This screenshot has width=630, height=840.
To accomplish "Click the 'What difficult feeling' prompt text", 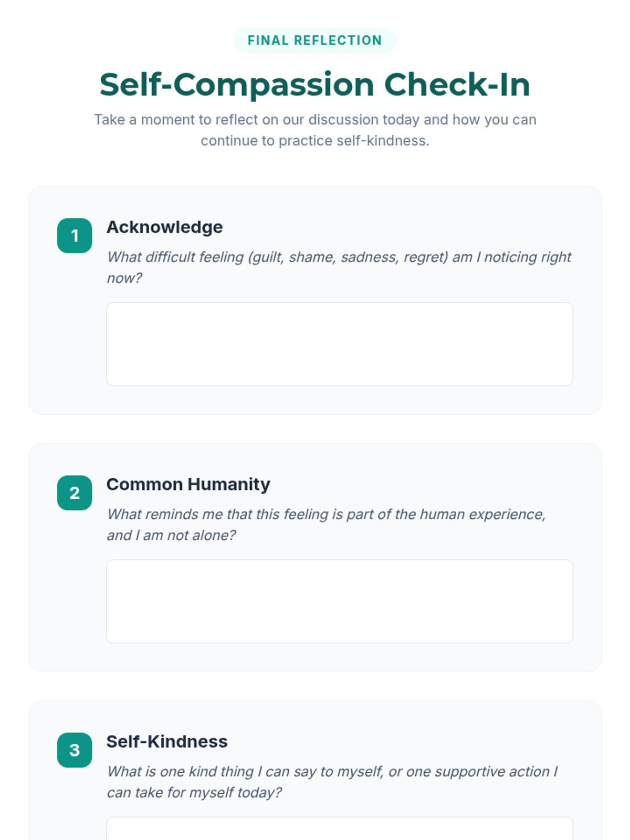I will (x=339, y=257).
